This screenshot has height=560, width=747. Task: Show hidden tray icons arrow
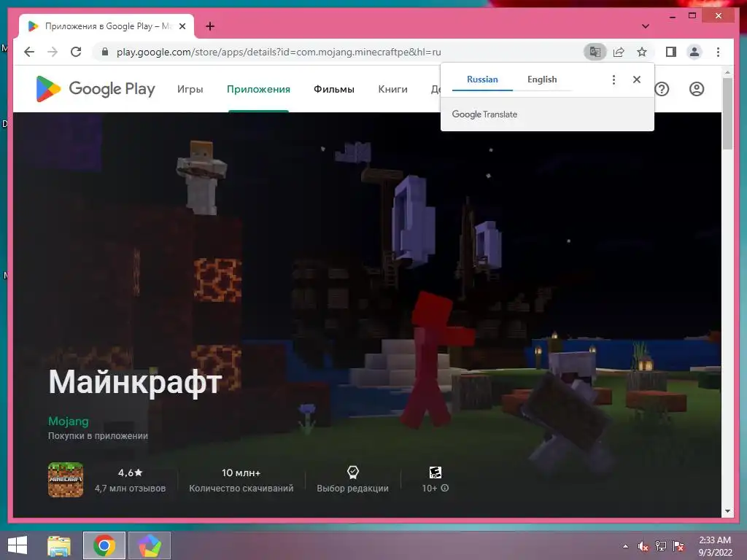[625, 546]
